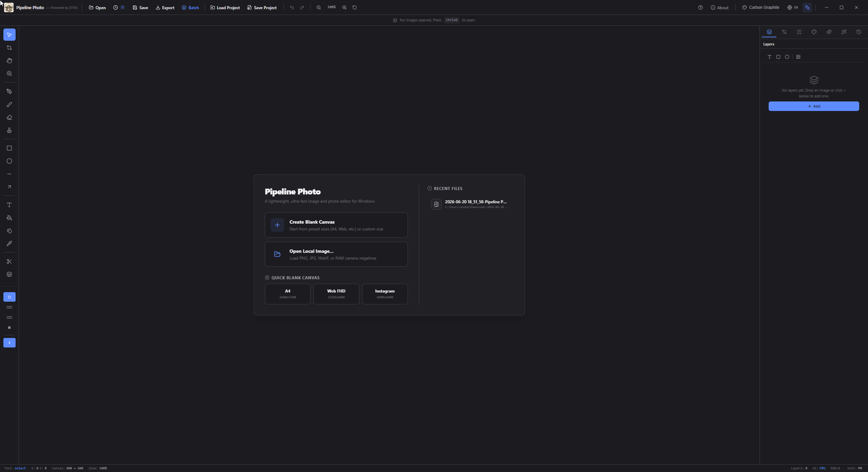The image size is (868, 472).
Task: Click Open Local Image card
Action: coord(336,254)
